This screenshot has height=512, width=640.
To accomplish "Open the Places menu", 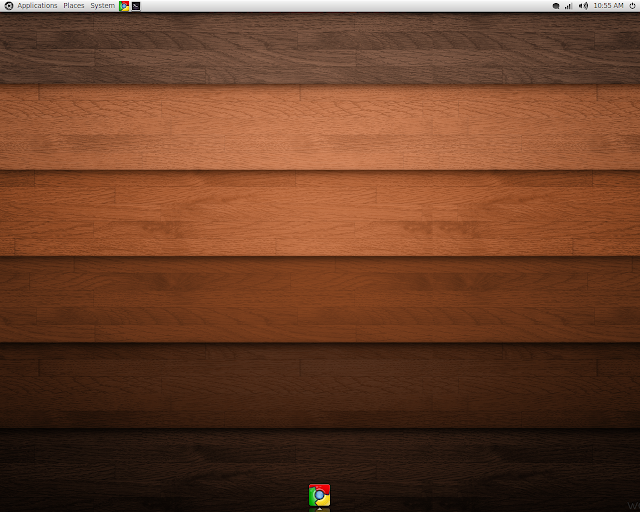I will click(x=74, y=6).
